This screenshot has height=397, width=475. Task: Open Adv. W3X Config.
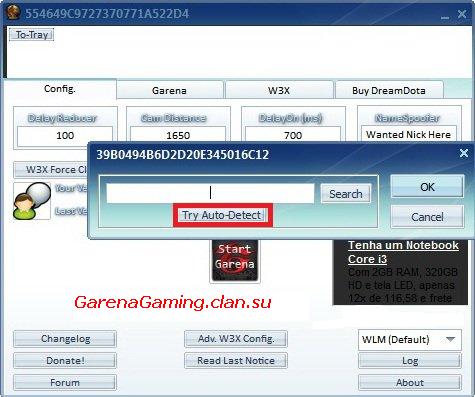coord(236,339)
